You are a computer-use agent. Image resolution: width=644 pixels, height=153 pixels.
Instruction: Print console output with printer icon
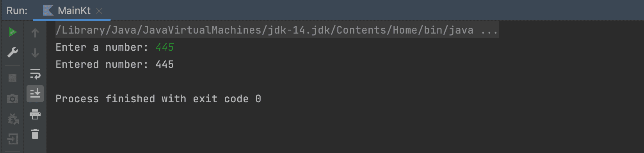pyautogui.click(x=35, y=114)
